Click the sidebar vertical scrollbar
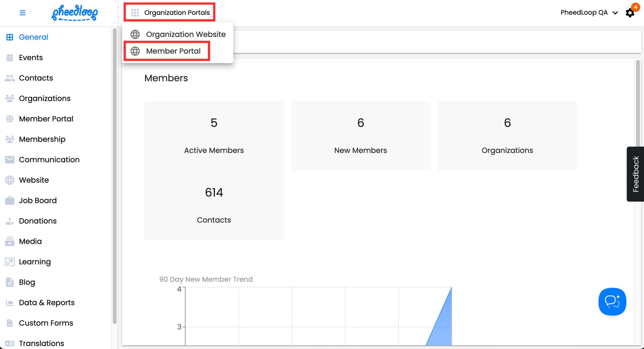 point(115,175)
